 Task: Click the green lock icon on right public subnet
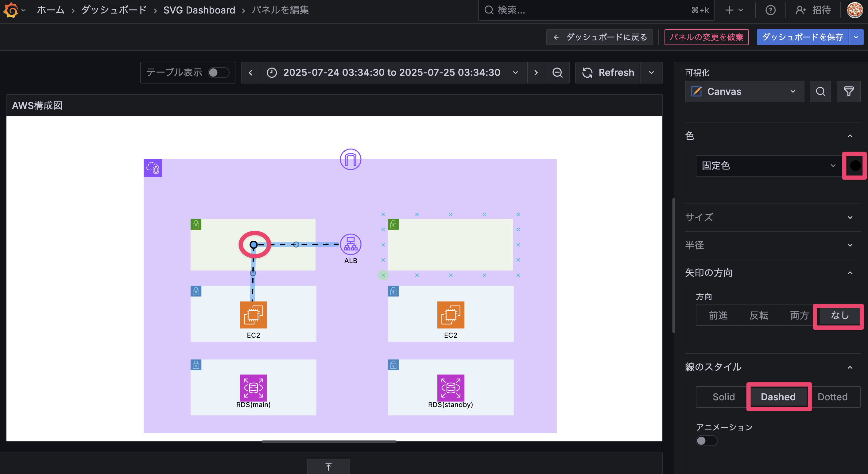point(393,224)
